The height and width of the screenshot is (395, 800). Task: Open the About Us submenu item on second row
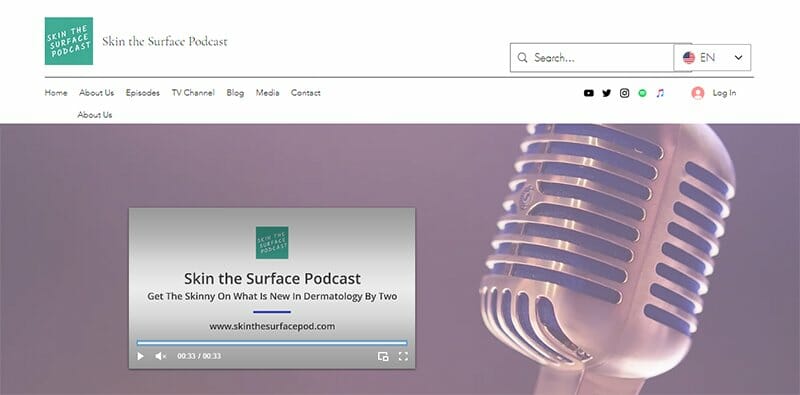click(x=95, y=115)
